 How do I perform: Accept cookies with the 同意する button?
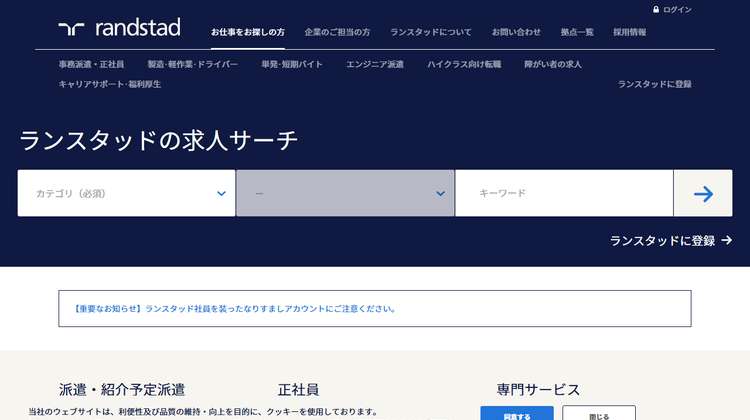pyautogui.click(x=516, y=413)
